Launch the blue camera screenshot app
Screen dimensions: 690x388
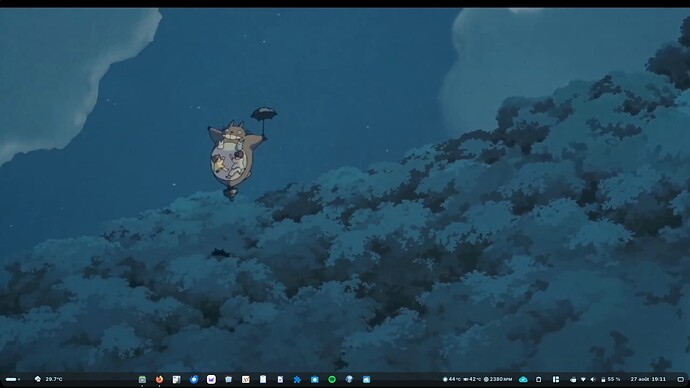click(315, 379)
